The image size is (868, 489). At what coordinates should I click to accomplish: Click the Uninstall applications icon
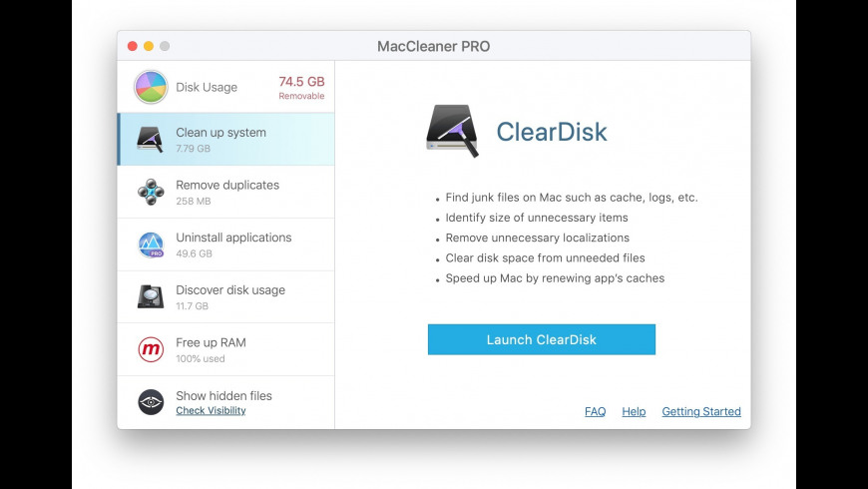point(151,244)
